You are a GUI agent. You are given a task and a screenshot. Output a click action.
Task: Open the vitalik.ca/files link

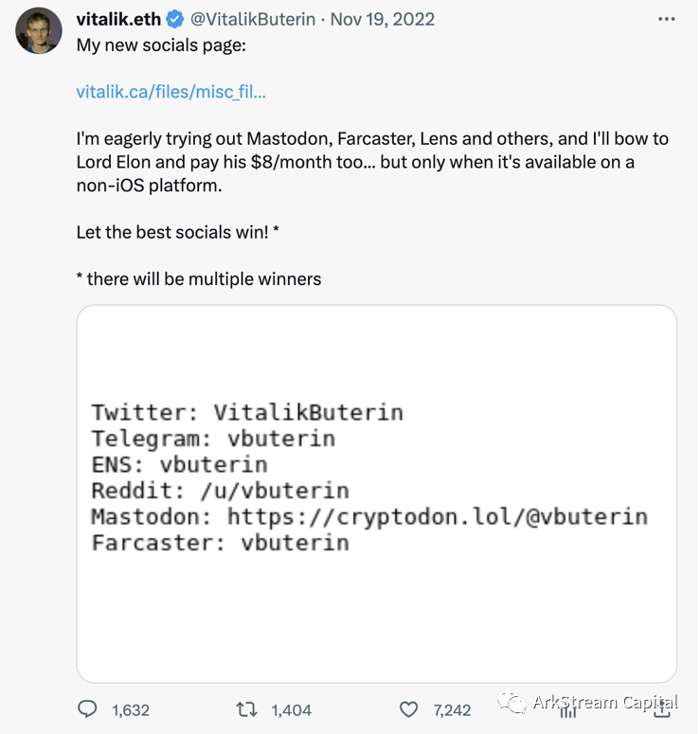171,92
